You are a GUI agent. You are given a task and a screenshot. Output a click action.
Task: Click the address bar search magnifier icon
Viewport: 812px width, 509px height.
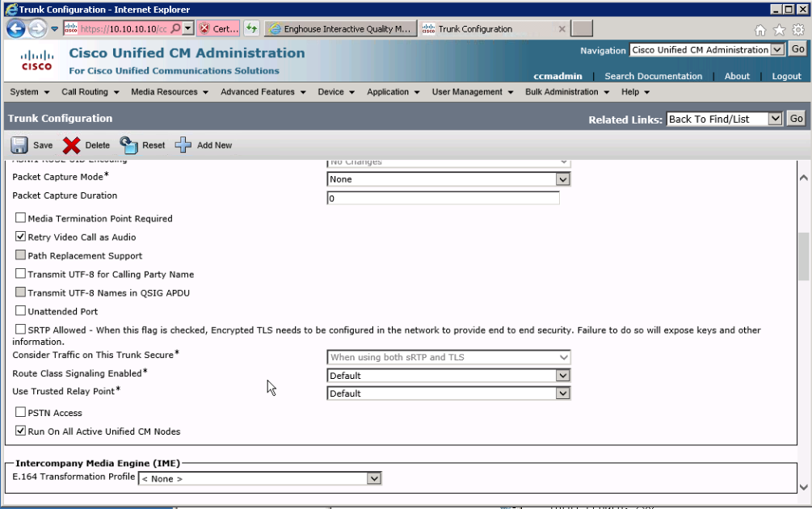175,28
